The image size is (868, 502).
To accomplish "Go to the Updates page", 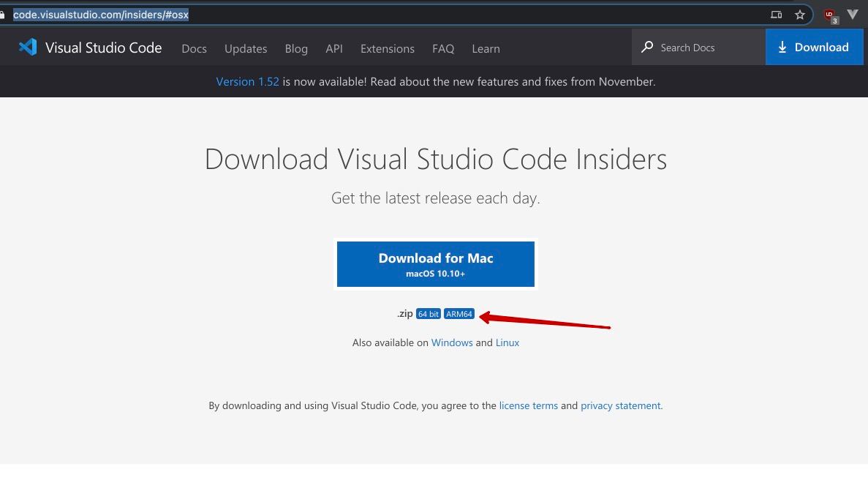I will tap(246, 49).
